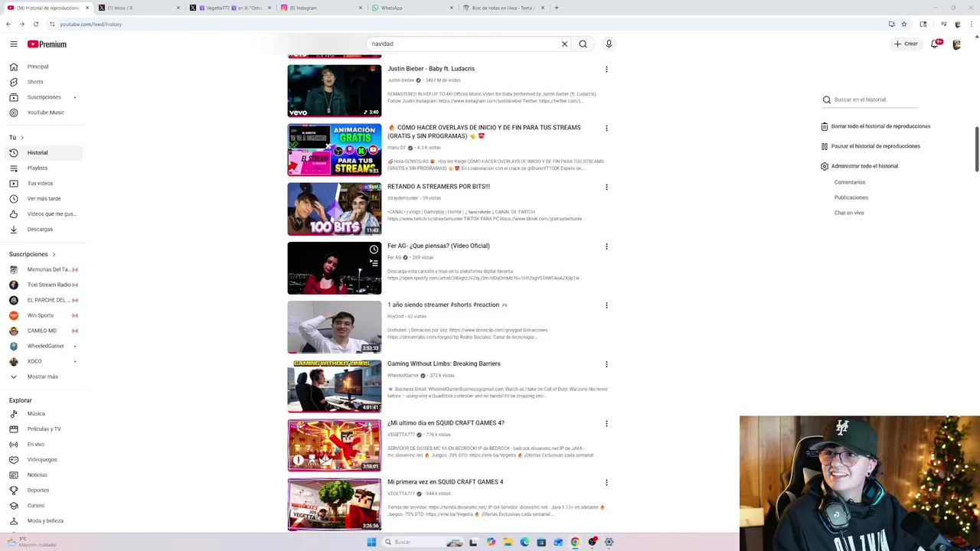The width and height of the screenshot is (980, 551).
Task: Open Win Sports channel subscription
Action: pos(43,315)
